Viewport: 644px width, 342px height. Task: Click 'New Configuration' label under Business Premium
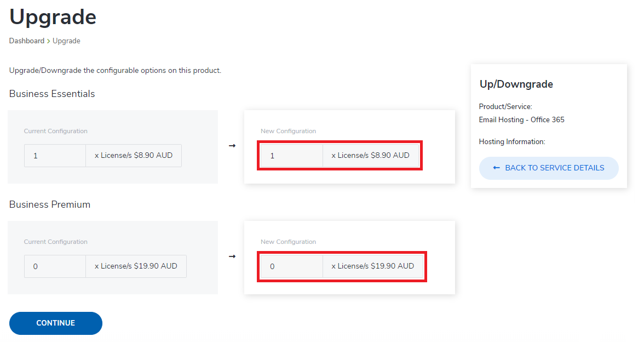coord(288,242)
